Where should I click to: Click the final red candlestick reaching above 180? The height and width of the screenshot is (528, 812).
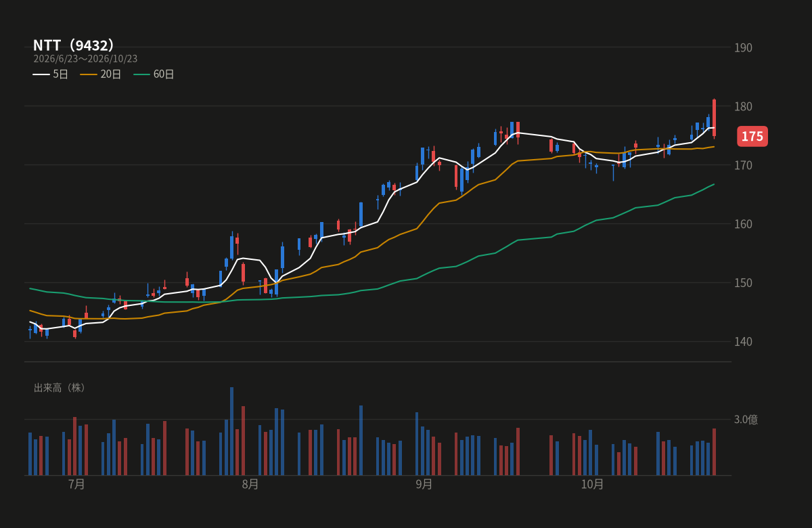coord(714,118)
